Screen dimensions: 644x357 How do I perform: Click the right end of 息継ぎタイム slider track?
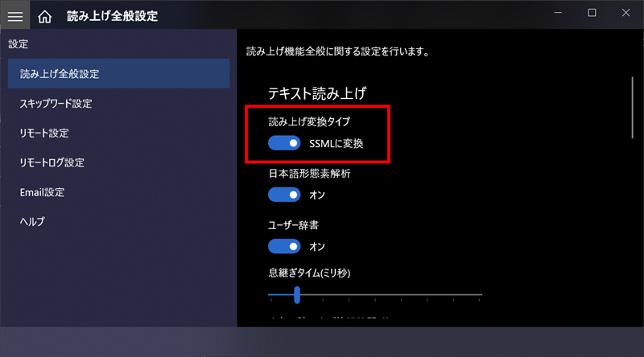coord(481,296)
